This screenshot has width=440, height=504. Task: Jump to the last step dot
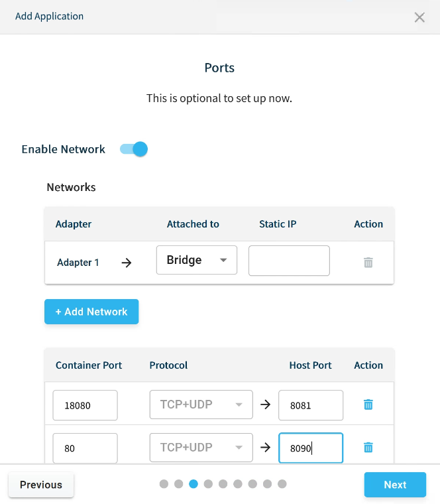pyautogui.click(x=282, y=484)
